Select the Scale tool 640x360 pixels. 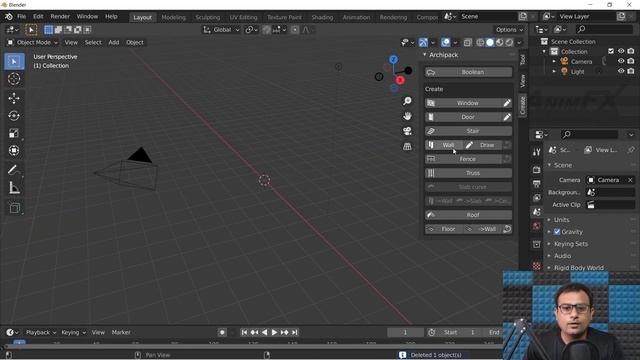coord(14,133)
